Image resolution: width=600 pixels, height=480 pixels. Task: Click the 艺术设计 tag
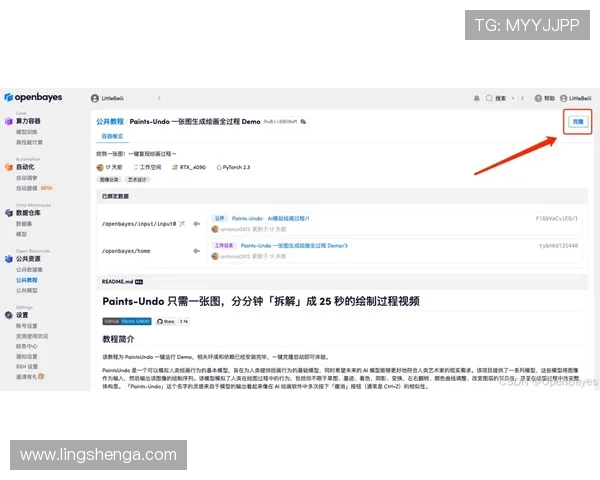point(137,180)
